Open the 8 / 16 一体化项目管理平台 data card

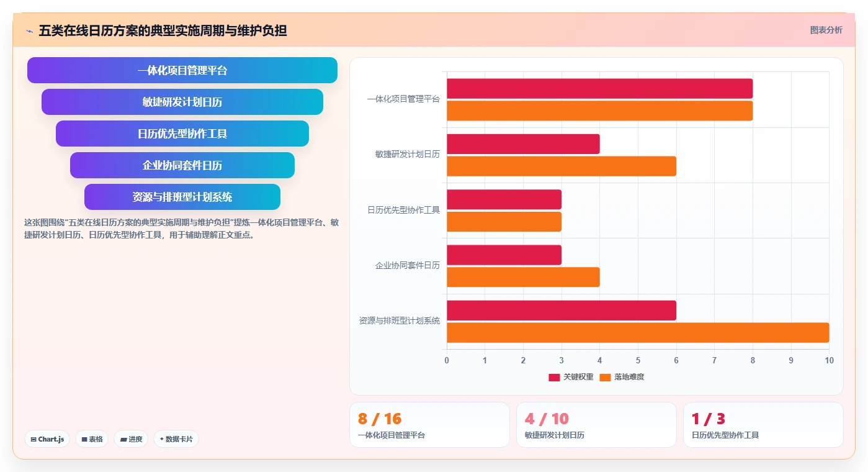coord(429,425)
